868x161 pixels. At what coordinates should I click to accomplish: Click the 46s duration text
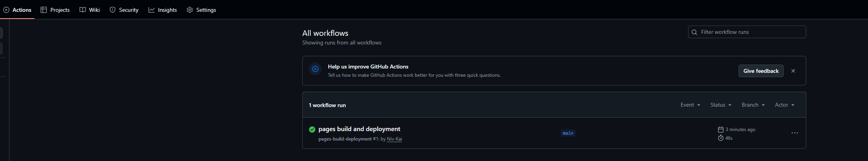pyautogui.click(x=729, y=138)
